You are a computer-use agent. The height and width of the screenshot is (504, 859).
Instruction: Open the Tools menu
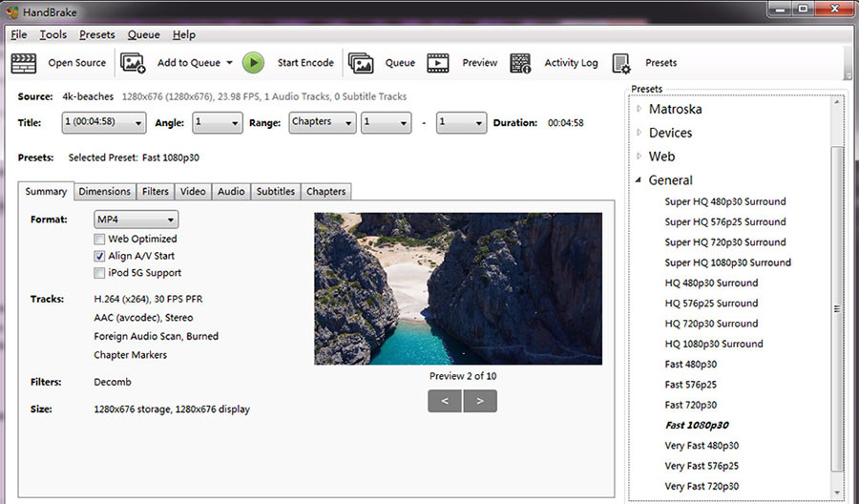coord(53,34)
